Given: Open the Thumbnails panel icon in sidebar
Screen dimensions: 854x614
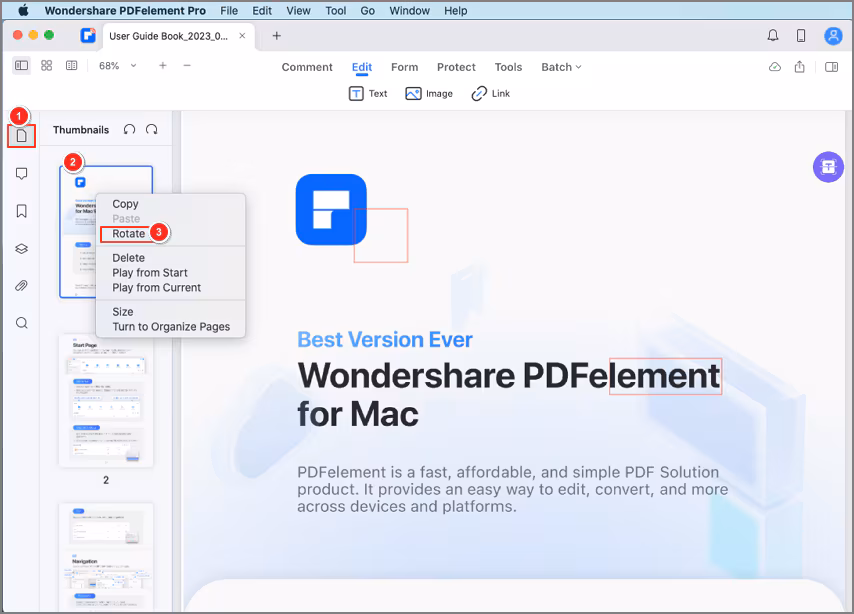Looking at the screenshot, I should click(21, 136).
